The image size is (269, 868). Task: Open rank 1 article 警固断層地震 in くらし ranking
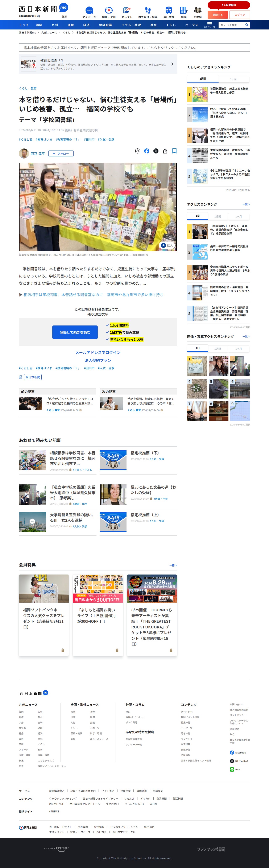click(x=219, y=94)
